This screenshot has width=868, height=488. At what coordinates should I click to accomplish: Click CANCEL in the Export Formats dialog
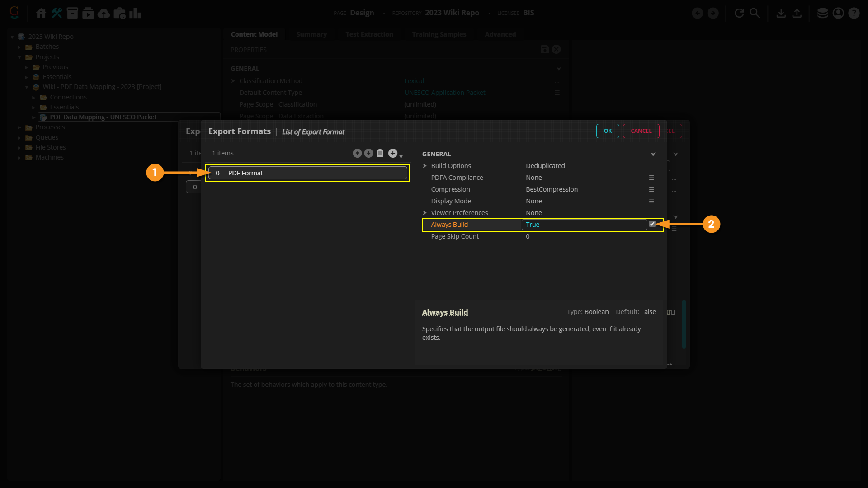tap(641, 131)
